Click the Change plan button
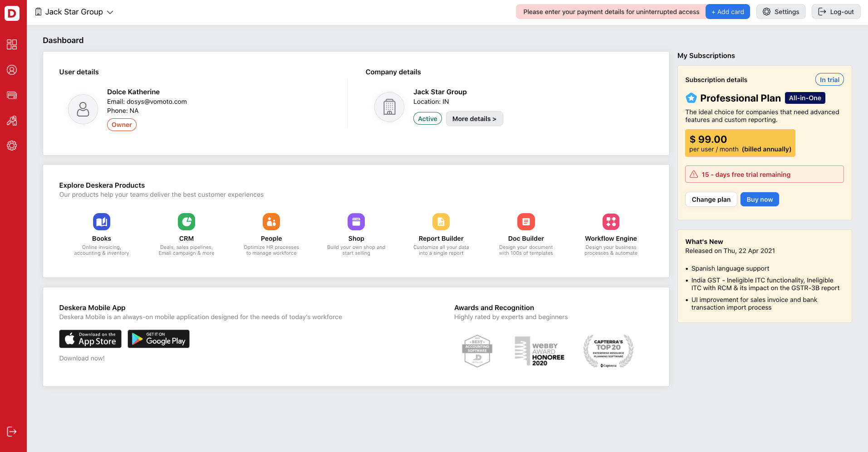 (711, 199)
